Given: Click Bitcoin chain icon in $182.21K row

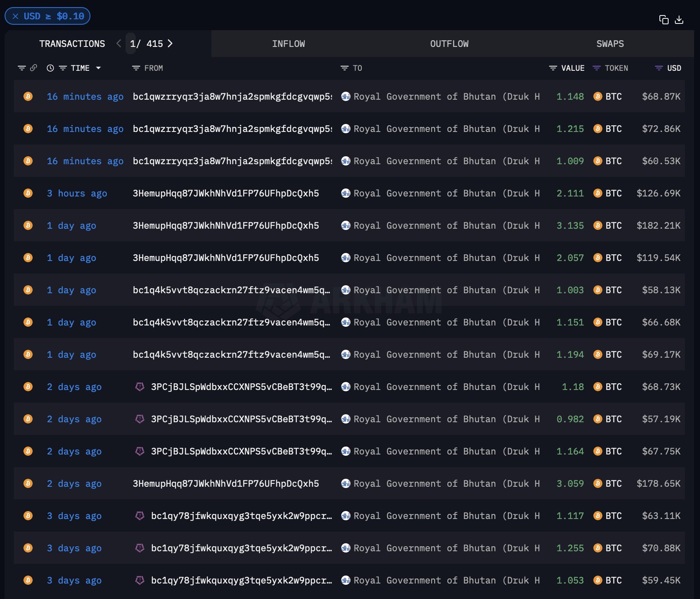Looking at the screenshot, I should coord(28,225).
